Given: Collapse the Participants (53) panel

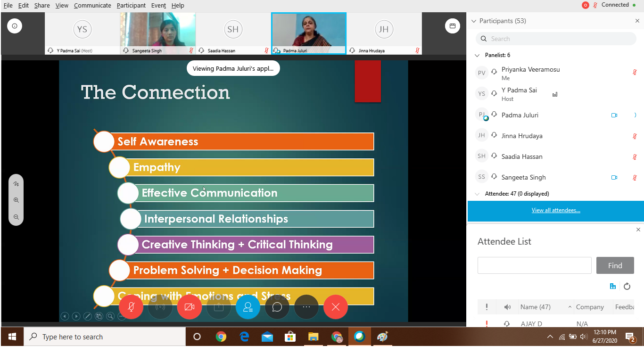Looking at the screenshot, I should (474, 21).
